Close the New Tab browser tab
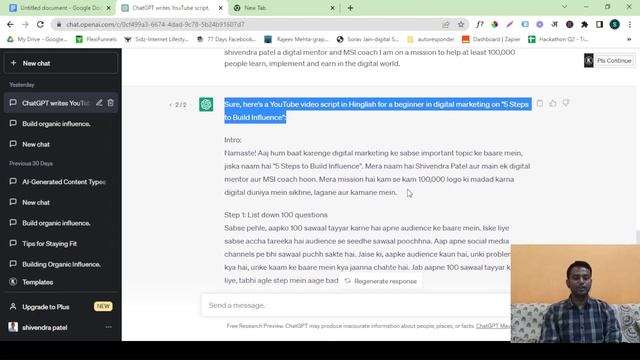The height and width of the screenshot is (360, 640). click(332, 8)
